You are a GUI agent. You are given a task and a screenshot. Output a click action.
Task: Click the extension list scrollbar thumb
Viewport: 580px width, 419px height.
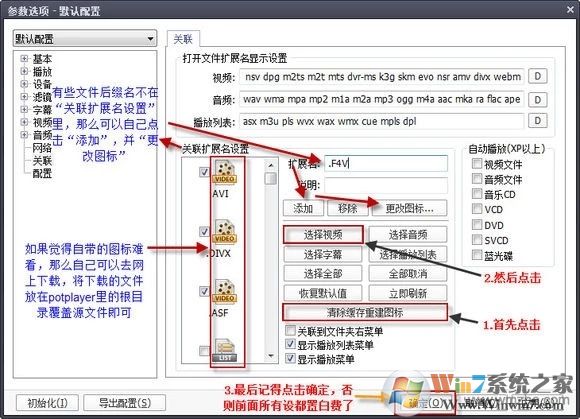(x=271, y=178)
